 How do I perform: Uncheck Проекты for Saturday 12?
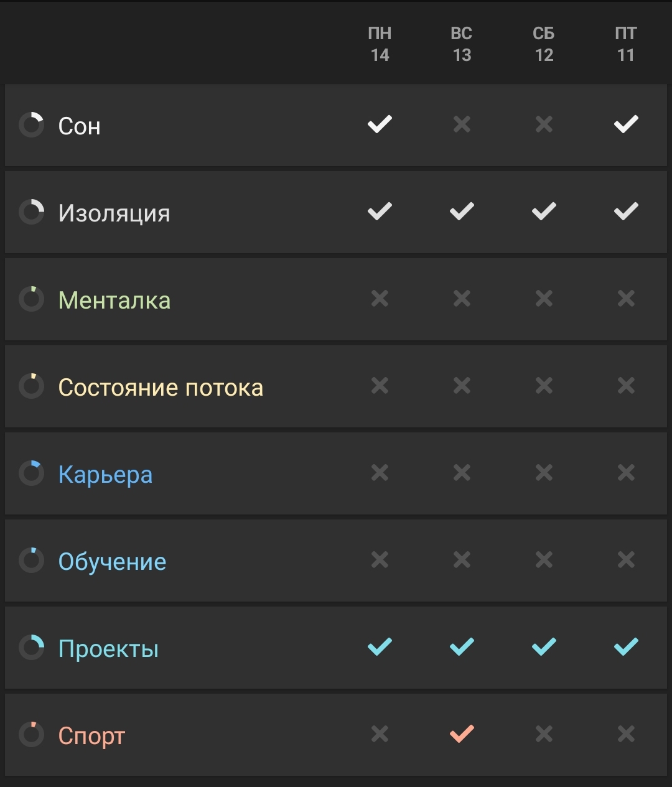[544, 647]
